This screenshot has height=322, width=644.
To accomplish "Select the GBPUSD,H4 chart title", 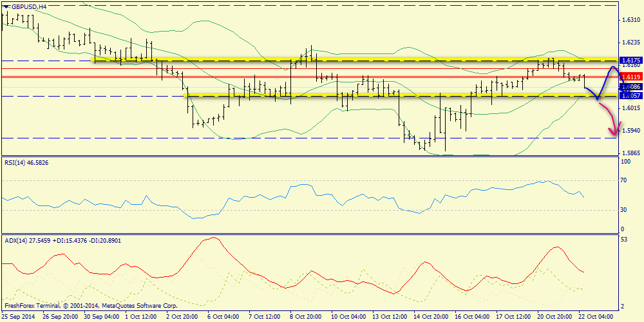I will point(29,6).
